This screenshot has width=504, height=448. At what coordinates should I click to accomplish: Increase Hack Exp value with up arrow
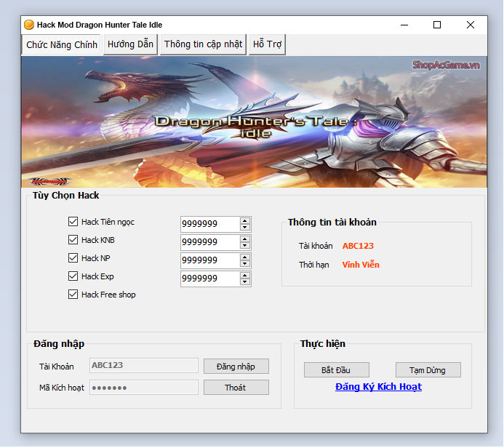click(x=245, y=276)
